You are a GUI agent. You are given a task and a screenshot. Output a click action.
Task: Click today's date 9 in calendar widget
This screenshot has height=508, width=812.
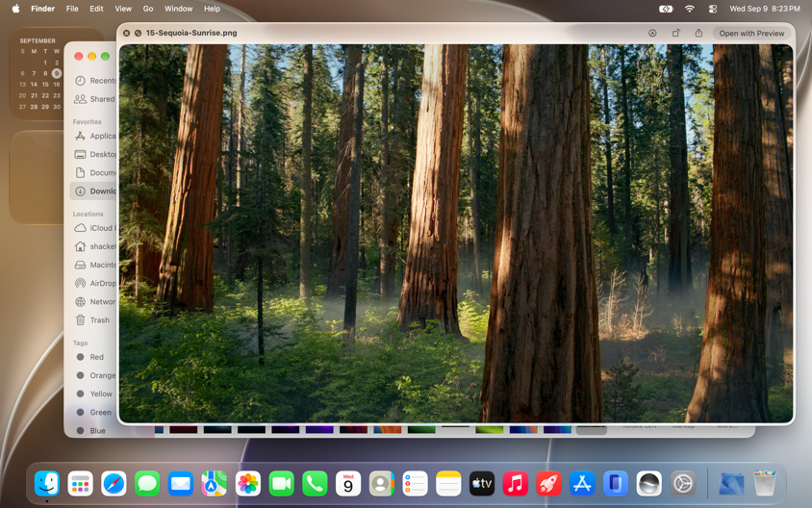click(57, 73)
